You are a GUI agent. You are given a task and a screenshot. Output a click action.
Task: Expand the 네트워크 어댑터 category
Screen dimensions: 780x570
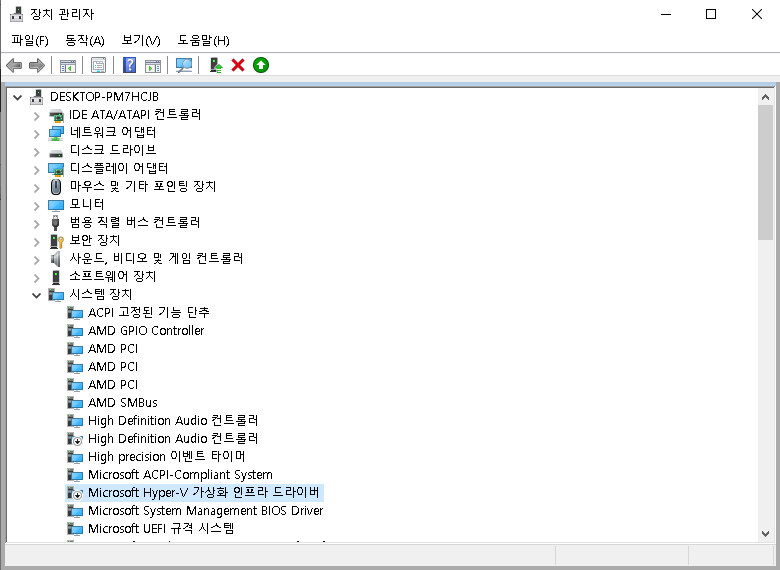[x=36, y=134]
